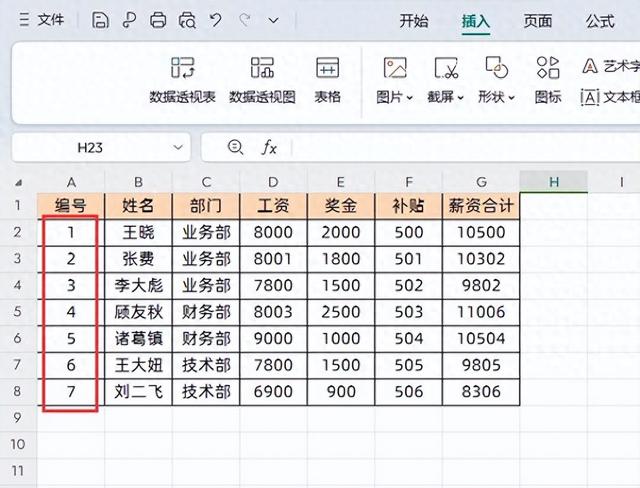Click the 姓名 header cell
Screen dimensions: 640x488
tap(138, 206)
